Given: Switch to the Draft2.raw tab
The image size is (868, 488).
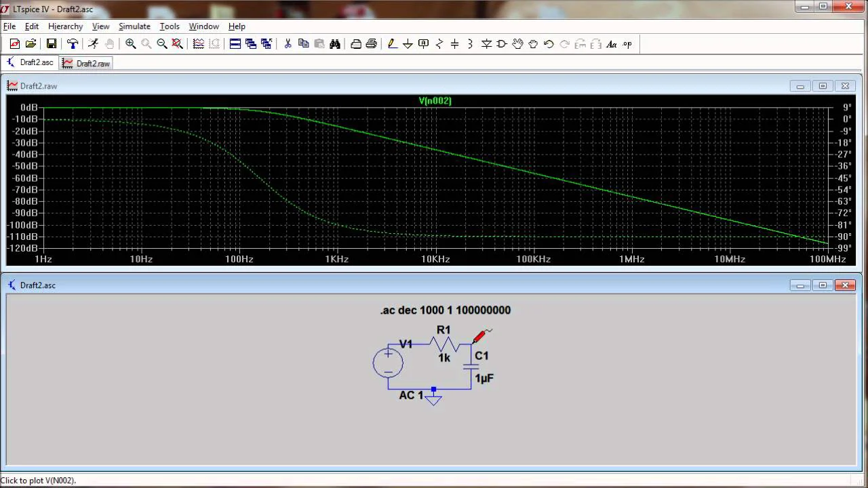Looking at the screenshot, I should click(x=86, y=63).
